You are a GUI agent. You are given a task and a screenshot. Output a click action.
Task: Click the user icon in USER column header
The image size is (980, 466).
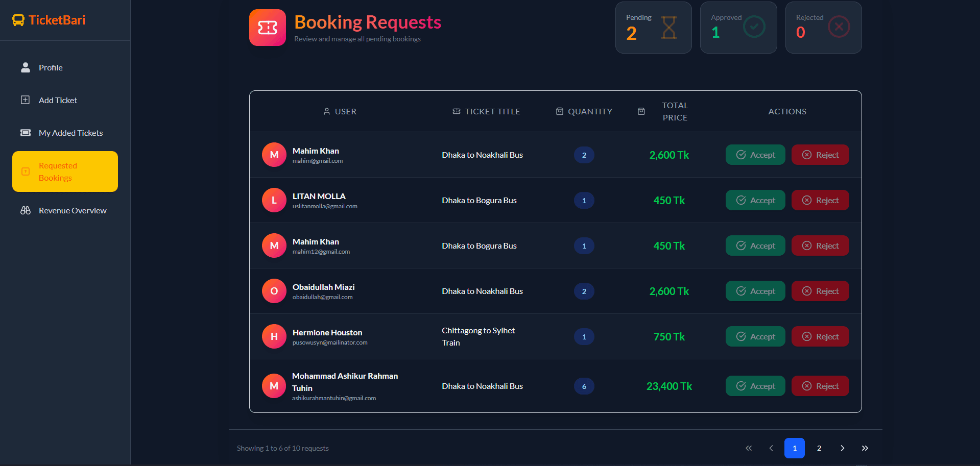327,111
